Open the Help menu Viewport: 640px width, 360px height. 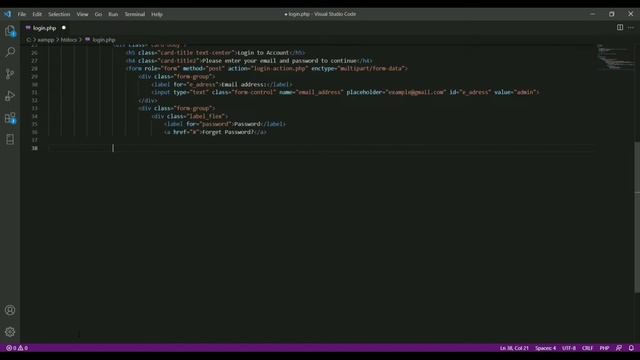(157, 14)
